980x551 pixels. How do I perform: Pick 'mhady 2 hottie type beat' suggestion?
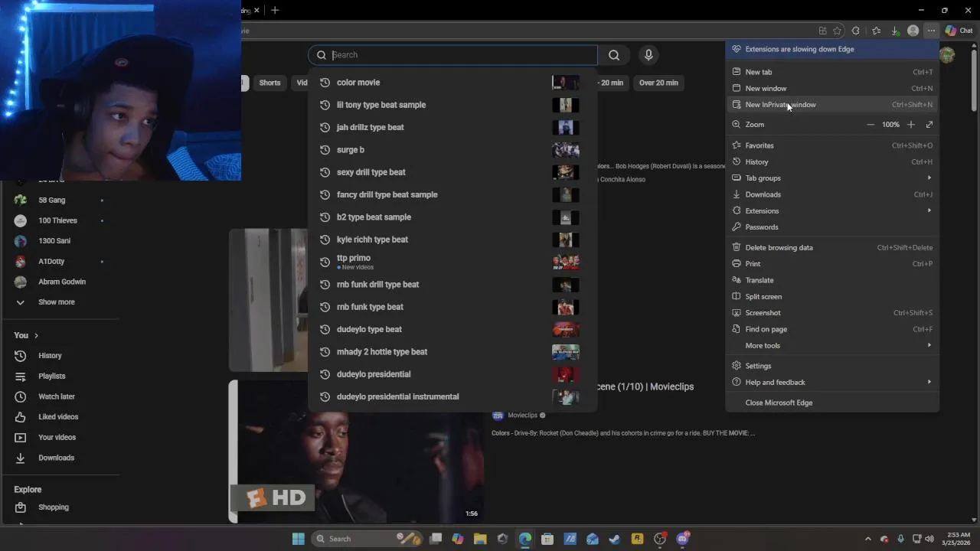452,352
